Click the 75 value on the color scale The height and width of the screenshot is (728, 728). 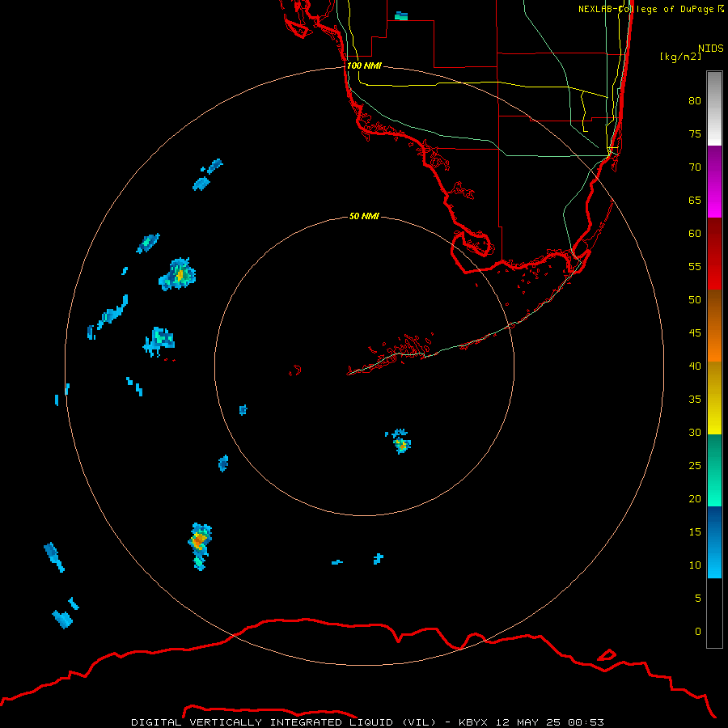pyautogui.click(x=695, y=134)
